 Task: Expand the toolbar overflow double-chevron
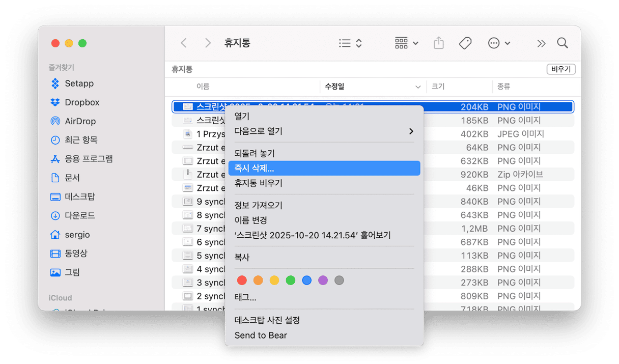(x=541, y=43)
